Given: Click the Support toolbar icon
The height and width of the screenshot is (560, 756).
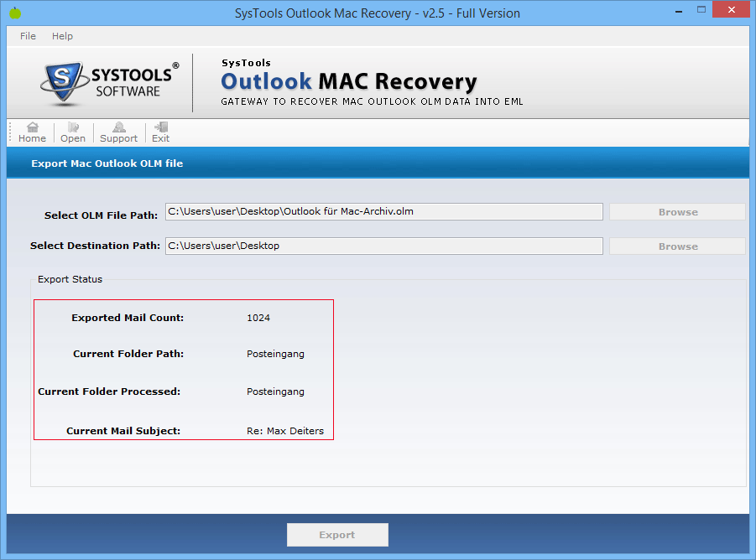Looking at the screenshot, I should (x=118, y=132).
